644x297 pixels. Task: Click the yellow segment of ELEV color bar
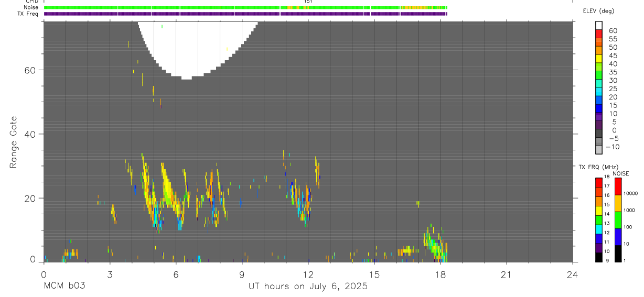599,59
